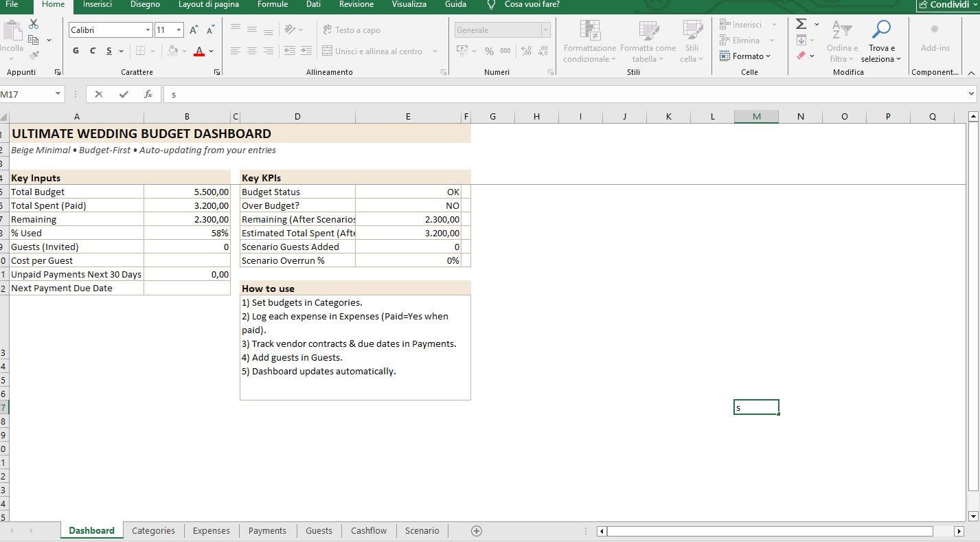
Task: Add a new sheet with the plus button
Action: pos(476,530)
